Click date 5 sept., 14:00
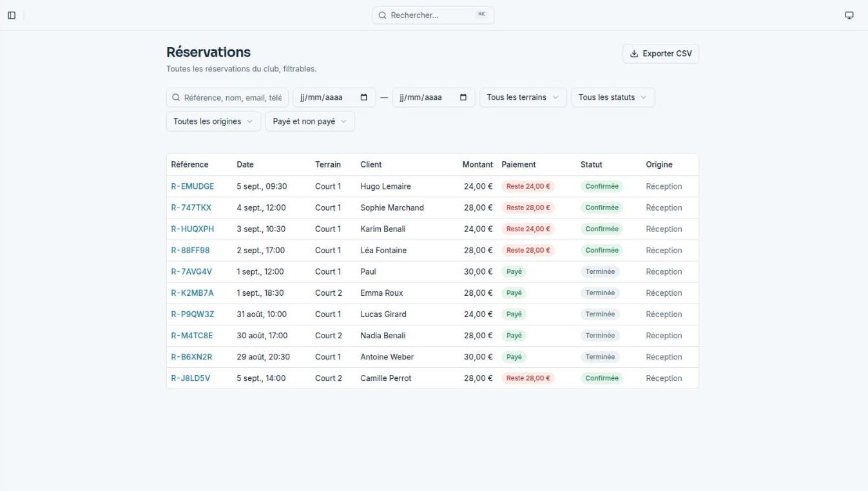This screenshot has width=868, height=491. [261, 378]
